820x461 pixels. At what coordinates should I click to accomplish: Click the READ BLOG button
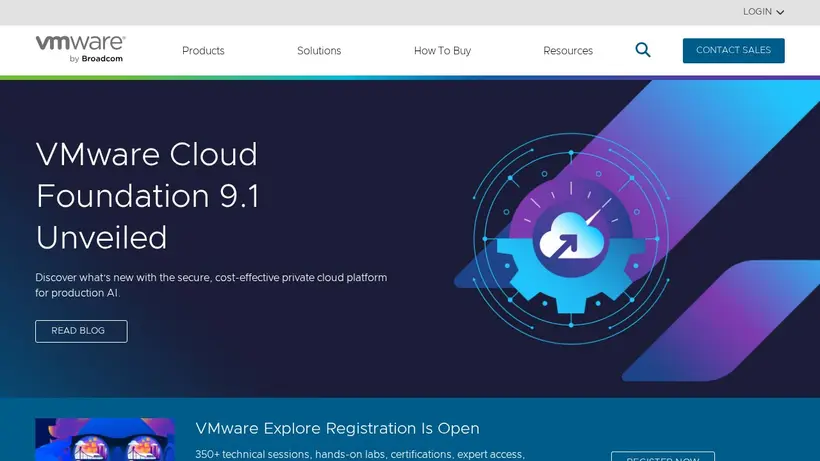(81, 331)
